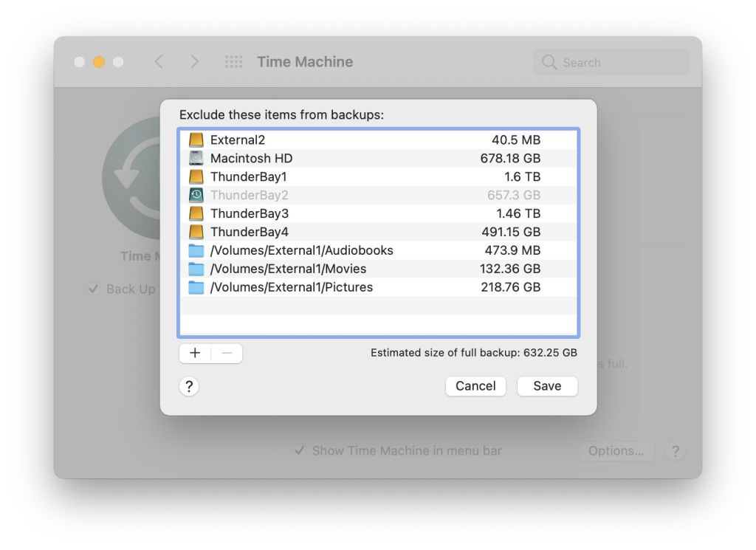Image resolution: width=756 pixels, height=550 pixels.
Task: Go back with the left chevron
Action: [159, 62]
